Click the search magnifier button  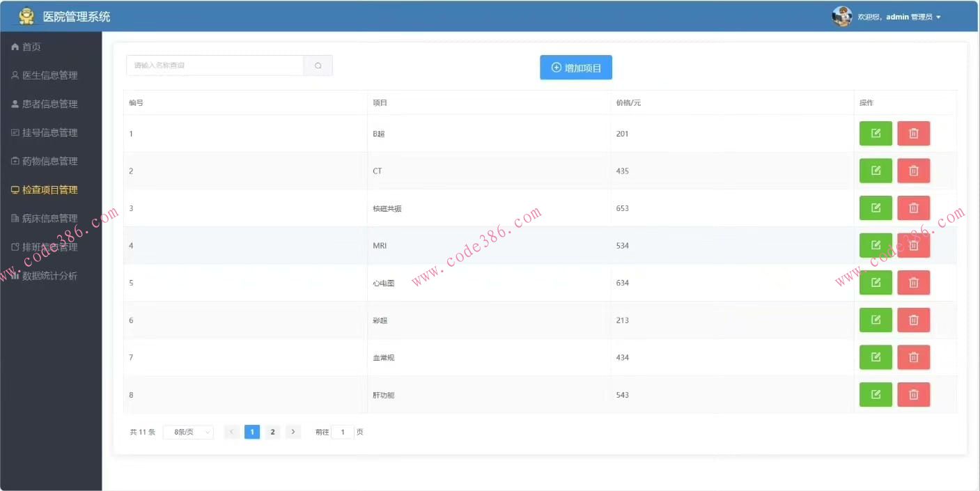point(318,65)
